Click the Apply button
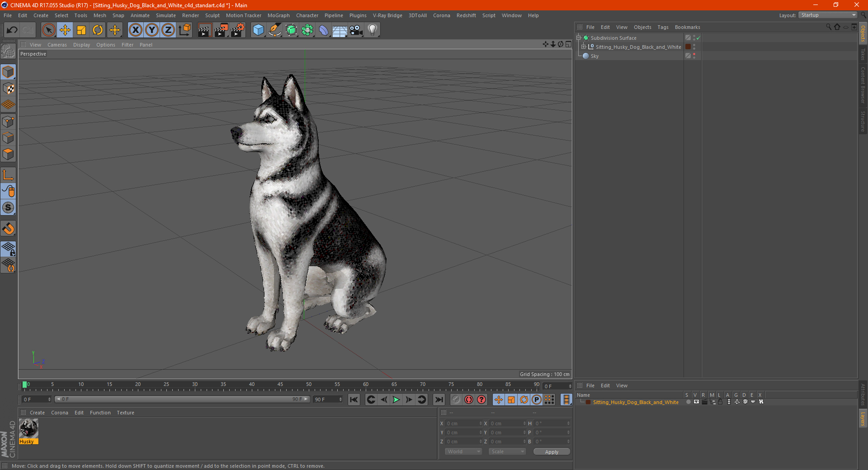This screenshot has height=470, width=868. [x=552, y=452]
